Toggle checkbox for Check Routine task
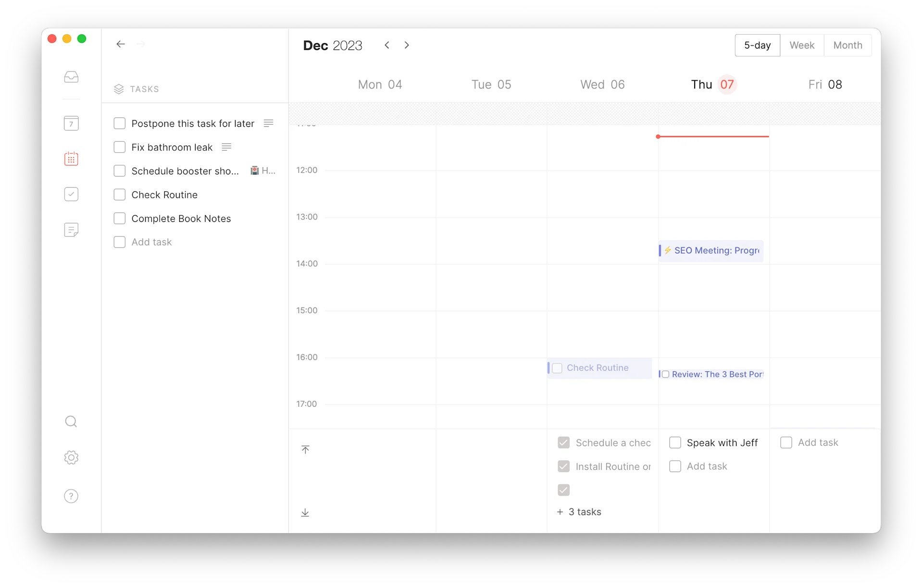Image resolution: width=923 pixels, height=588 pixels. click(120, 194)
